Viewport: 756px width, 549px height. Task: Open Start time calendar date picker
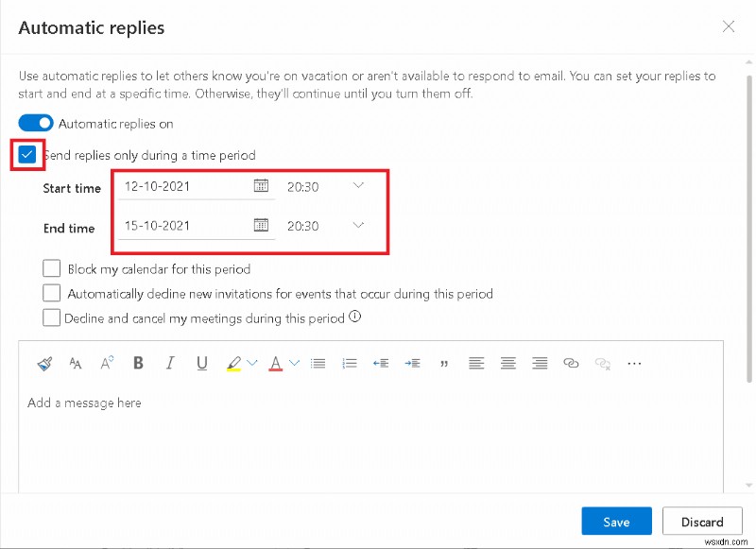pyautogui.click(x=262, y=186)
